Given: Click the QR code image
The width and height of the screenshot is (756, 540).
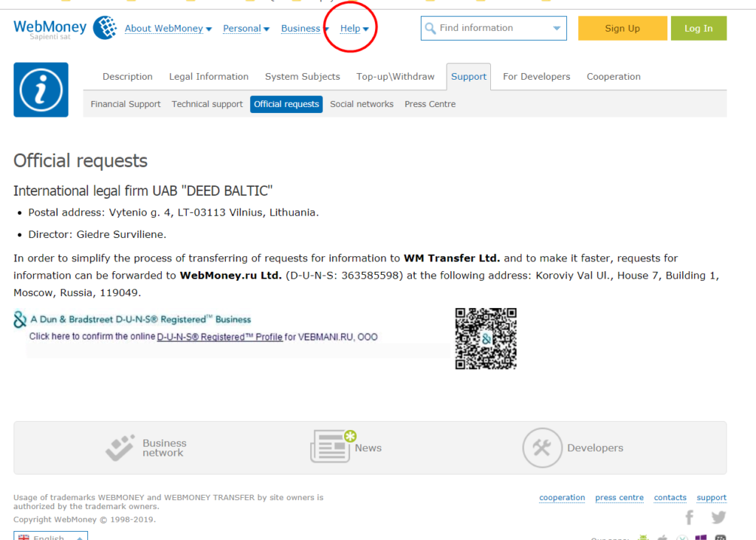Looking at the screenshot, I should click(x=485, y=338).
